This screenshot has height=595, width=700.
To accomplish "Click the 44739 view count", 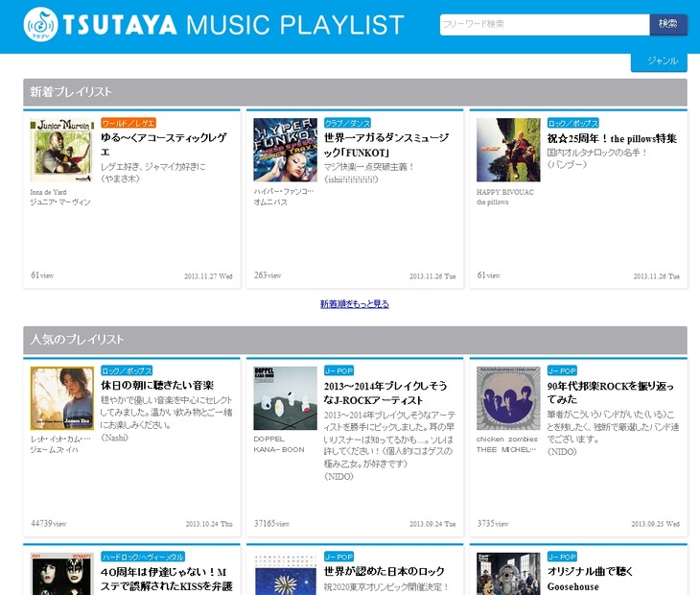I will coord(49,524).
